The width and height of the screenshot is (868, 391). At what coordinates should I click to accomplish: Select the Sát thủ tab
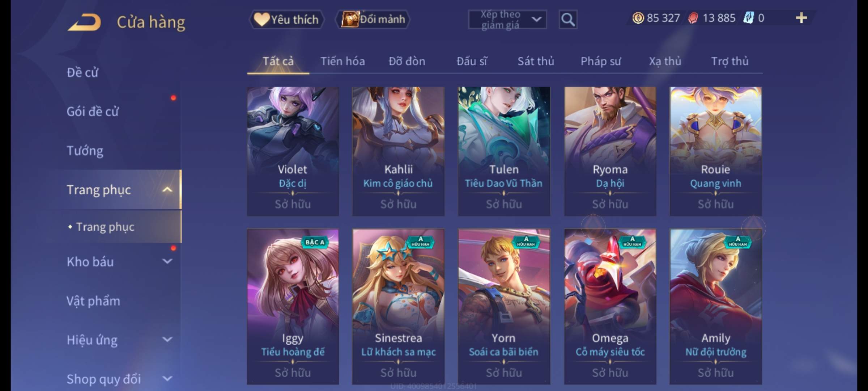(536, 61)
